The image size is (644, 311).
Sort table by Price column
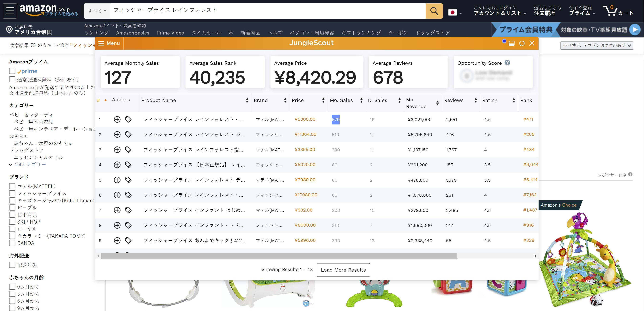(x=323, y=100)
